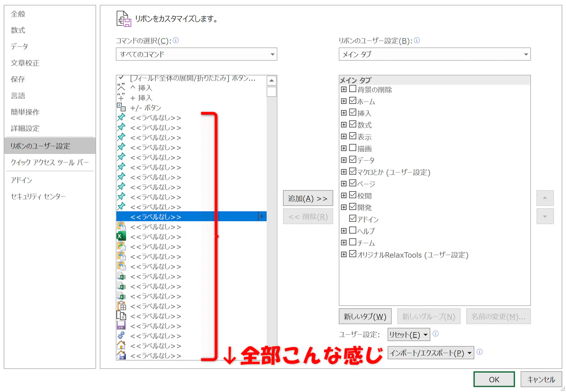Viewport: 566px width, 392px height.
Task: Uncheck the ホーム tab checkbox
Action: 353,100
